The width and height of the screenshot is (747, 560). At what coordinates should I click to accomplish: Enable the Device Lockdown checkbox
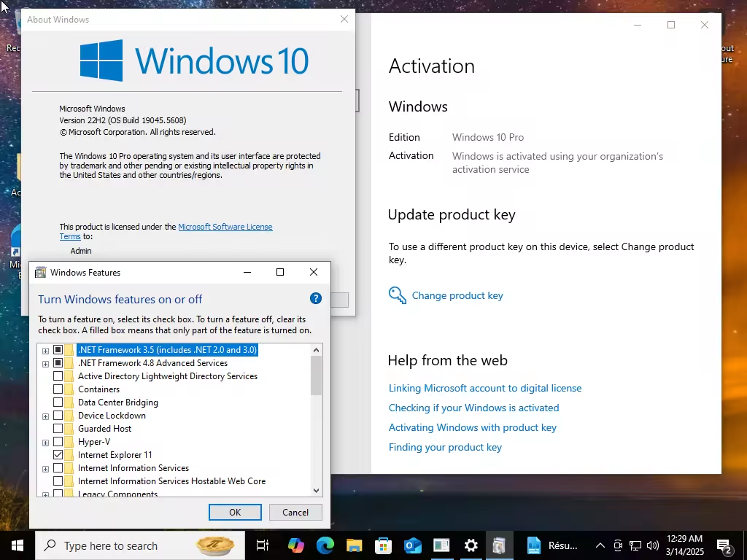tap(58, 416)
